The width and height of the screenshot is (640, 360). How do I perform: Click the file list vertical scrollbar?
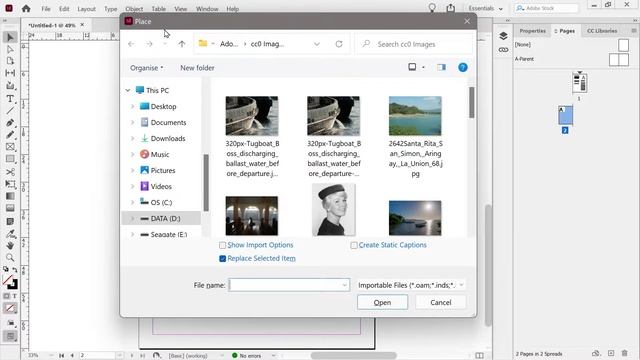pos(471,102)
